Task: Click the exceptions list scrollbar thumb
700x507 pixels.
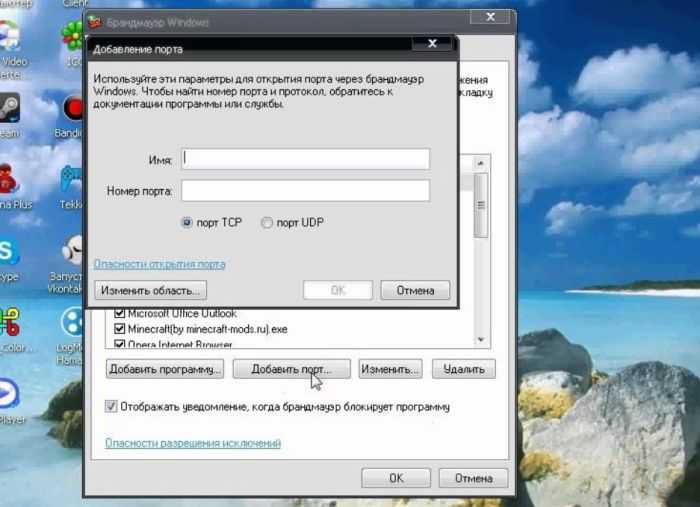Action: (x=480, y=205)
